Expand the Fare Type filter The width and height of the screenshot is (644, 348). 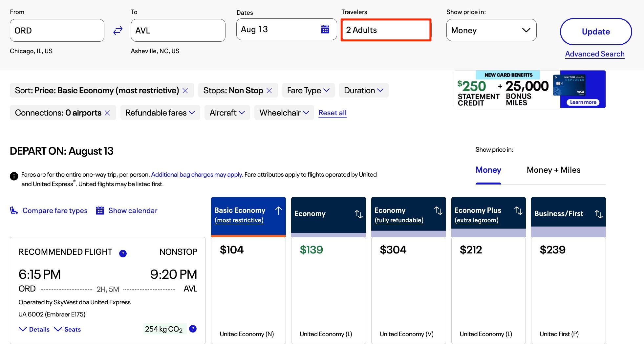[x=308, y=90]
